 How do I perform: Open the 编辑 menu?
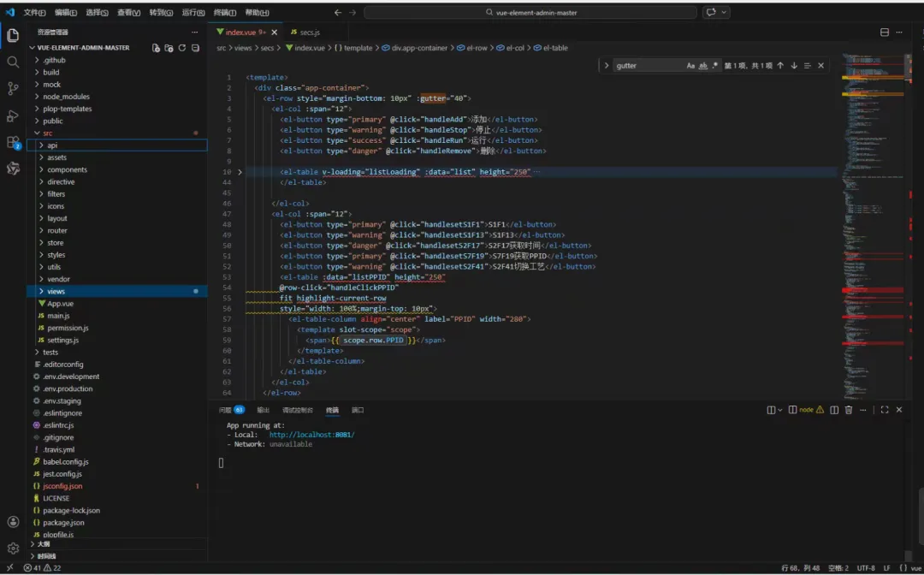click(x=65, y=12)
